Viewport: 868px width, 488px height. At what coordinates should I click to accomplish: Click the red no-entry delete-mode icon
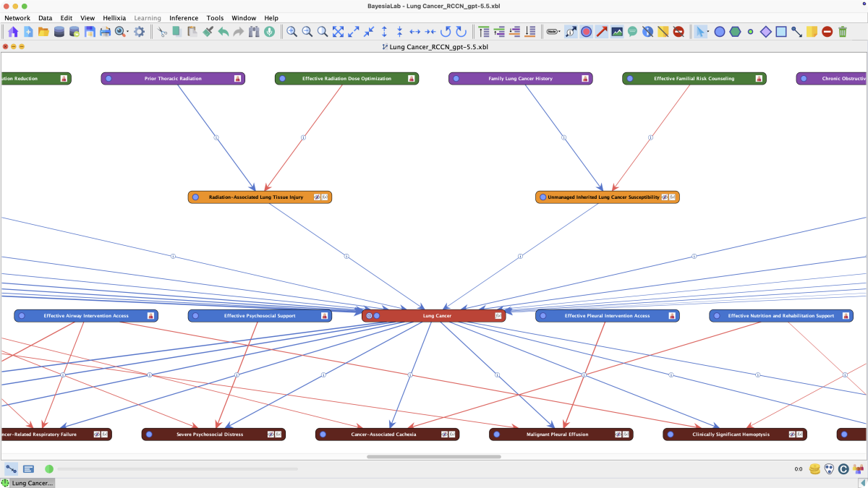tap(827, 32)
